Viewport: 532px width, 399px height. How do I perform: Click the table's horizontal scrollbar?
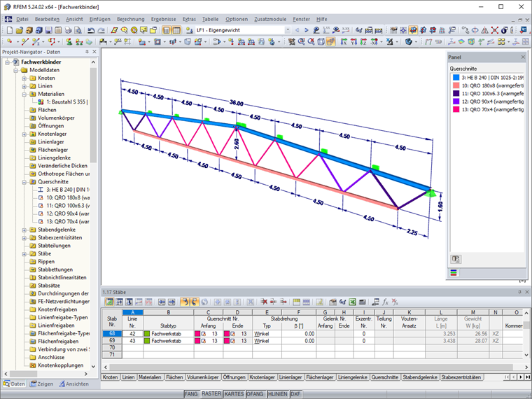coord(311,367)
